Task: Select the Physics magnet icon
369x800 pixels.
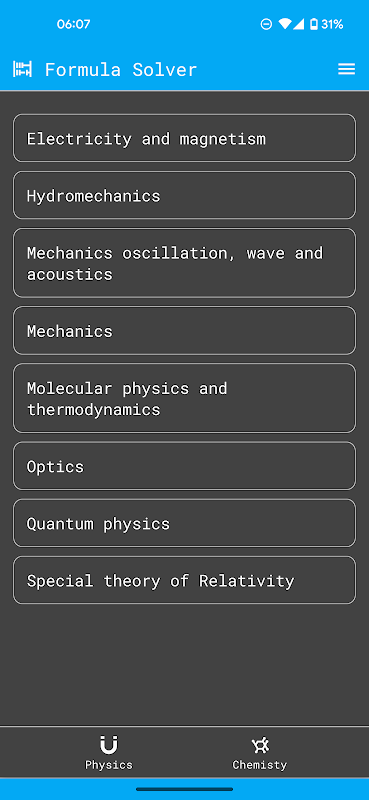Action: [108, 745]
